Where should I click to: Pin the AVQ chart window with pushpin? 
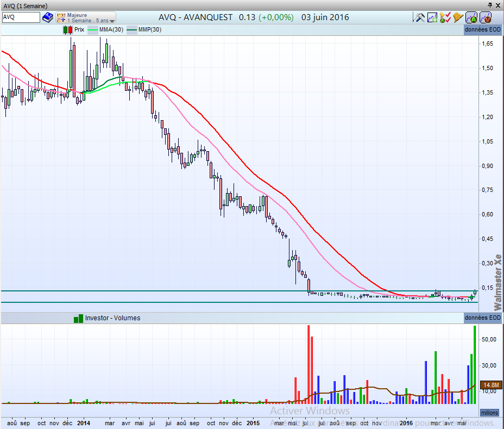[x=490, y=5]
